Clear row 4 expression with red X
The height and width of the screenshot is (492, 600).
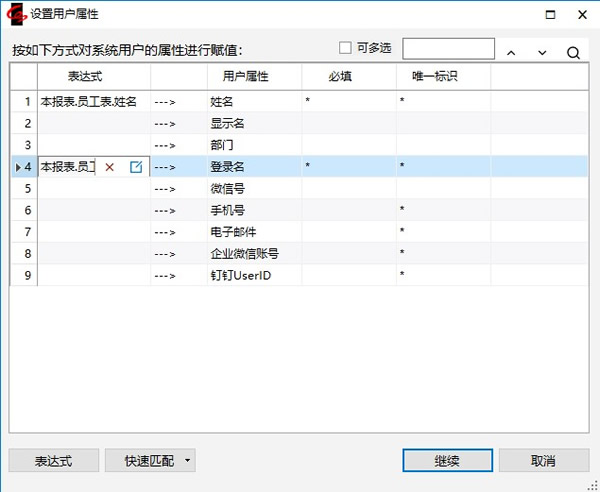click(110, 167)
